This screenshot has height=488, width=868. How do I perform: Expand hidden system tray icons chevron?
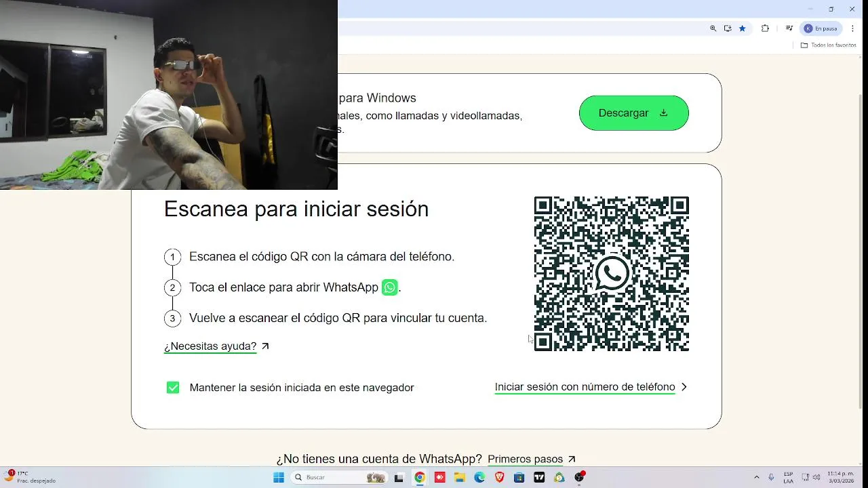(757, 477)
